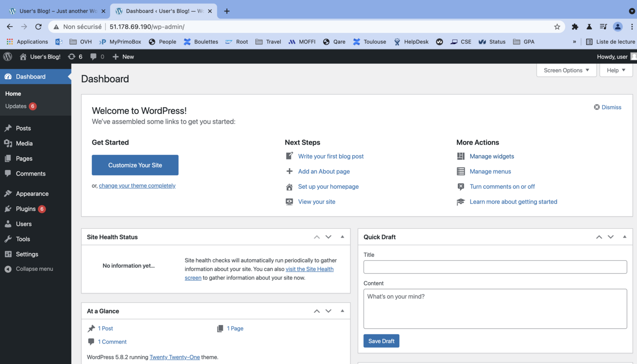Open Updates from the sidebar menu

point(16,106)
